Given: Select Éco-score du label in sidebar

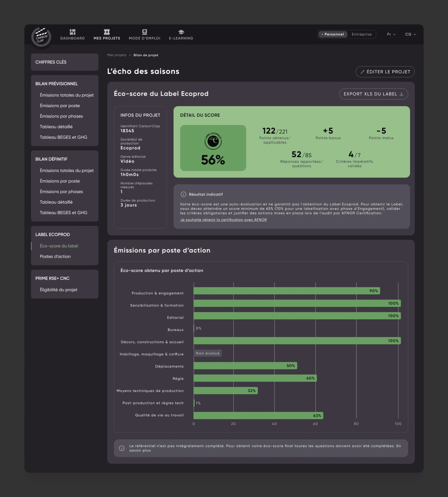Looking at the screenshot, I should coord(59,246).
